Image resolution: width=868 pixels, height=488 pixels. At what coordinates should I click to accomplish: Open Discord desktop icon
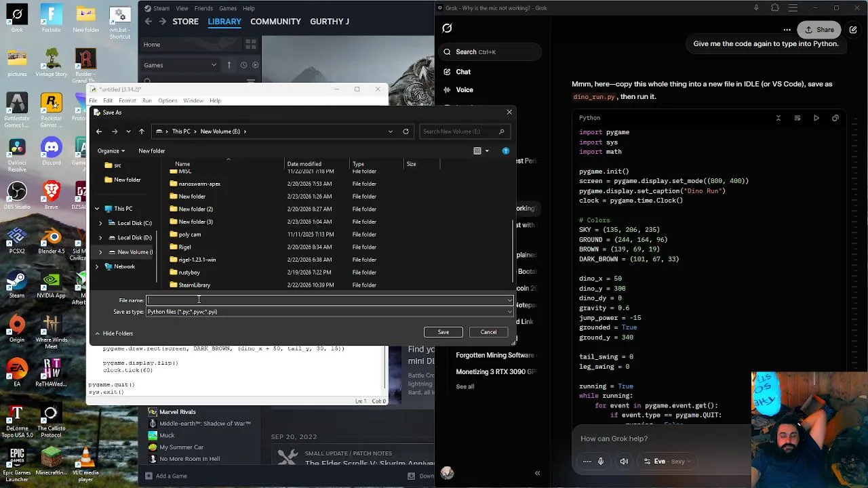click(52, 152)
